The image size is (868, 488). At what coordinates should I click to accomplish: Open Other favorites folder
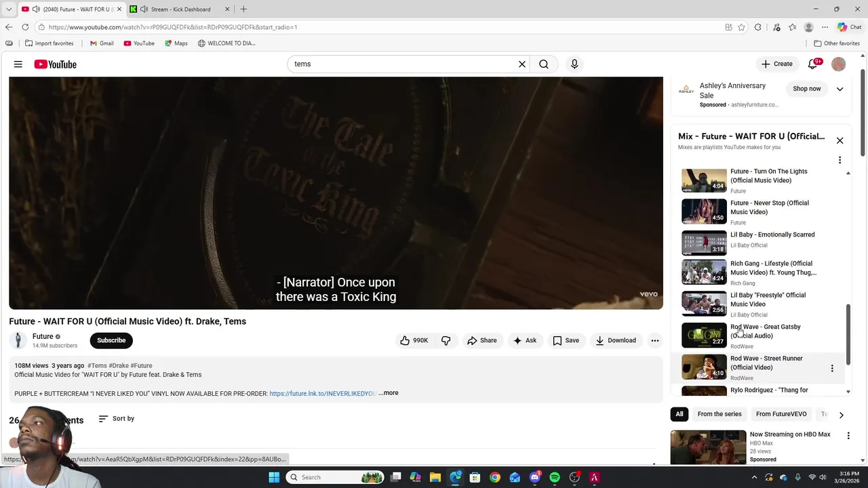[837, 43]
